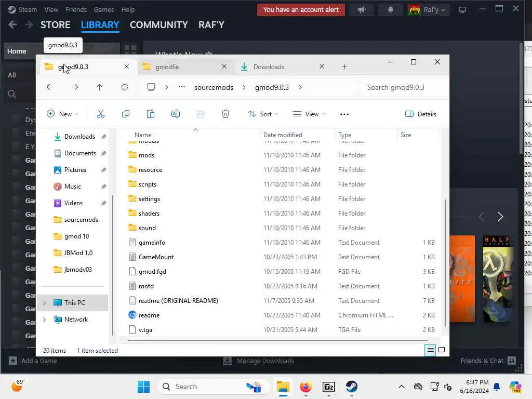Refresh the gmod9.0.3 folder view
Image resolution: width=532 pixels, height=399 pixels.
click(x=125, y=87)
